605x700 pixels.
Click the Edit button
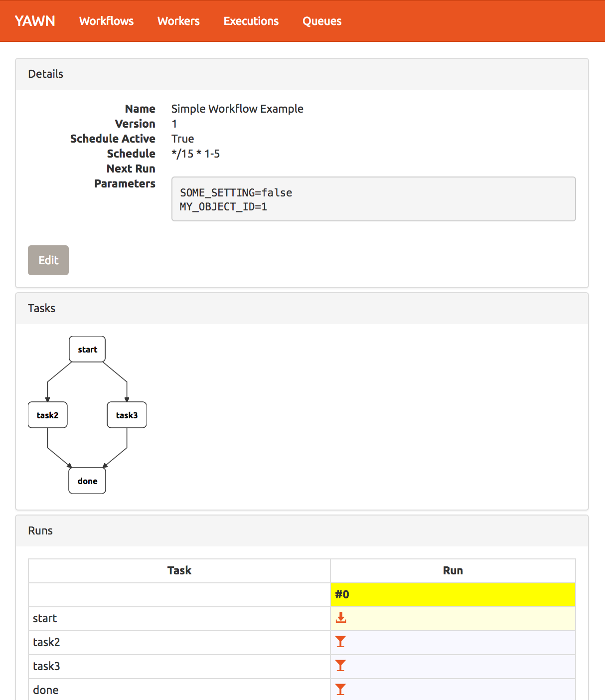tap(48, 260)
